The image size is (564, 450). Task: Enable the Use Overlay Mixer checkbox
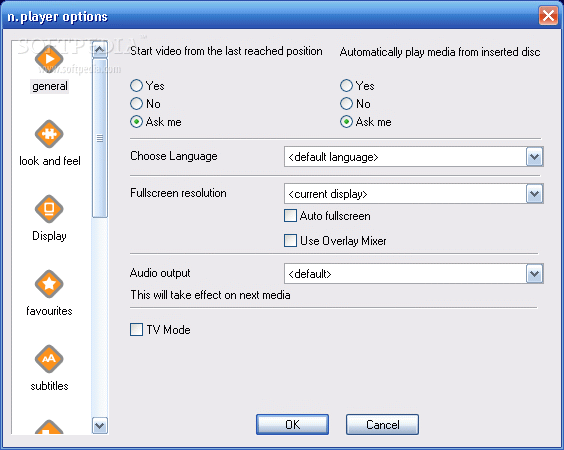pyautogui.click(x=290, y=241)
